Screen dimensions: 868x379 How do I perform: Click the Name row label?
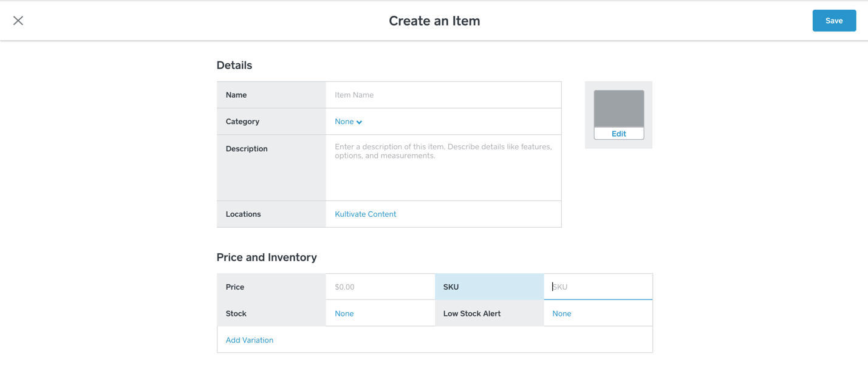click(x=236, y=95)
